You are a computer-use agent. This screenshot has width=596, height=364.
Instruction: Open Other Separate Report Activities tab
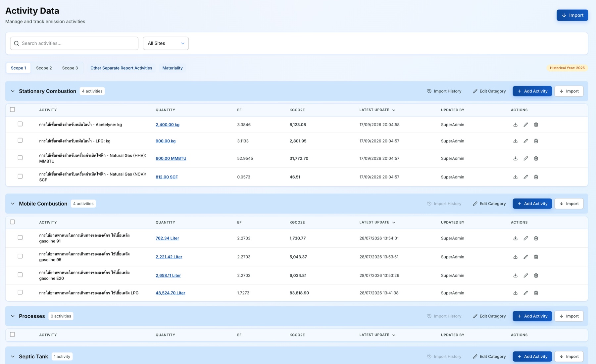pyautogui.click(x=121, y=68)
